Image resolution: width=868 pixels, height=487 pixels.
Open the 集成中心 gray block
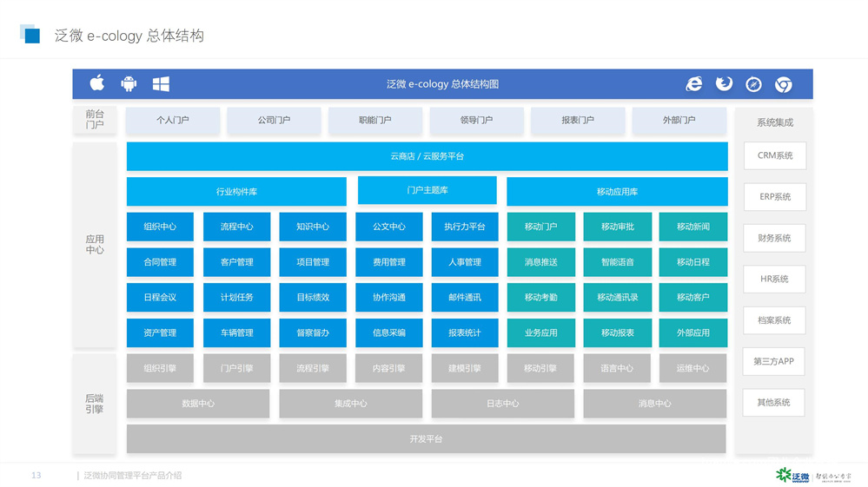(x=350, y=404)
